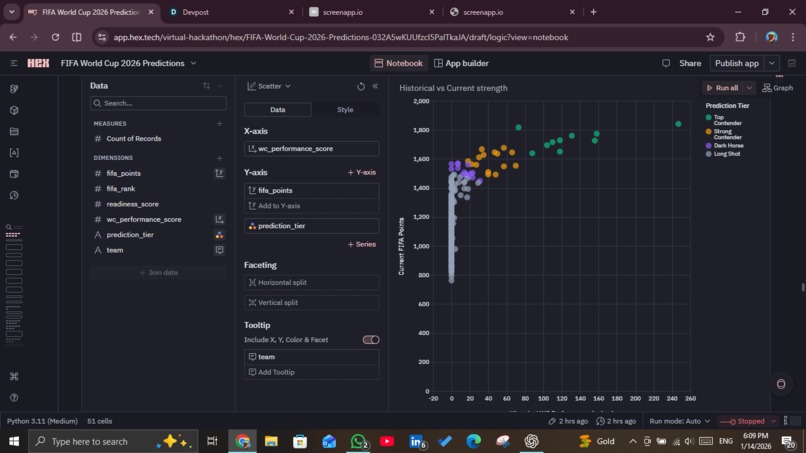Click the Add to Y-axis drop slot
This screenshot has height=453, width=806.
pos(312,206)
